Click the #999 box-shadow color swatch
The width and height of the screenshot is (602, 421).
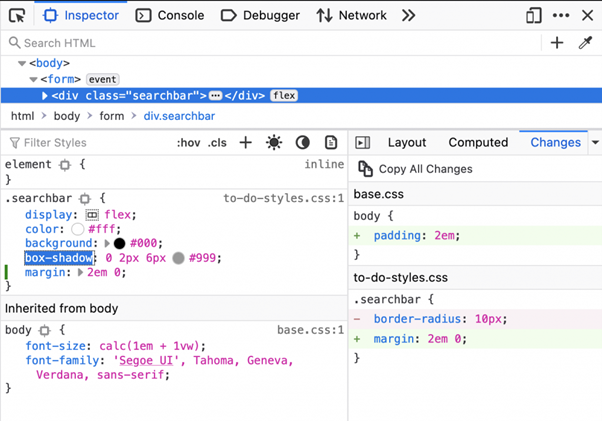click(178, 258)
